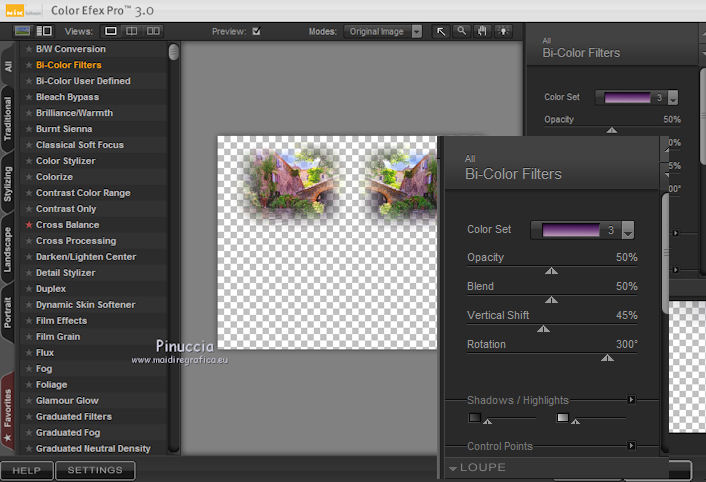The width and height of the screenshot is (706, 482).
Task: Click the dark Shadows swatch icon
Action: pos(475,417)
